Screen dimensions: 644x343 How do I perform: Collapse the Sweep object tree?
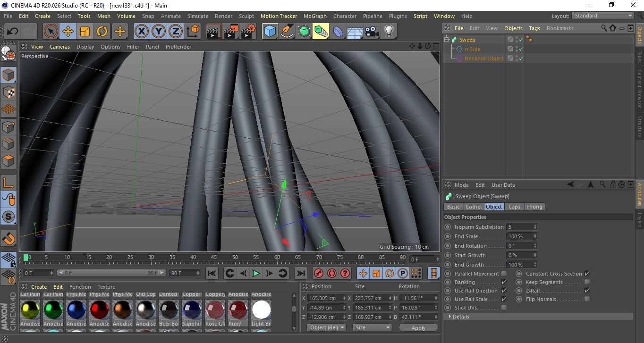click(x=447, y=40)
